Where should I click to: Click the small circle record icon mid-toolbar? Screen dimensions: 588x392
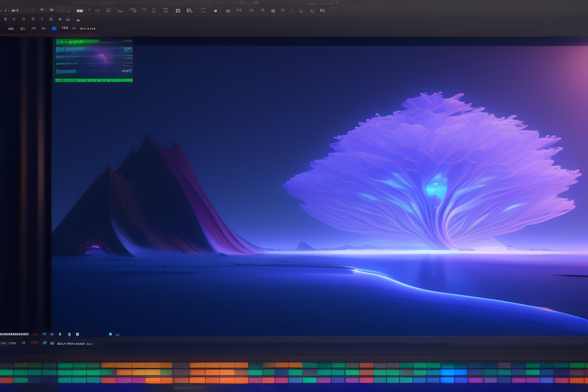[x=215, y=10]
